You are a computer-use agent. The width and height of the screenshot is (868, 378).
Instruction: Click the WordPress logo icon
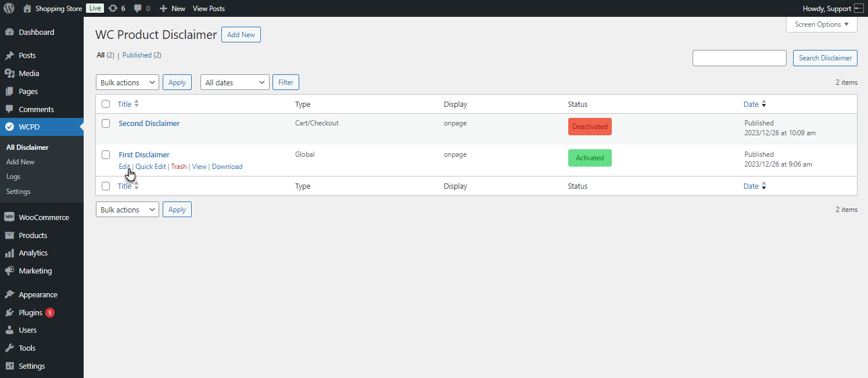(x=9, y=8)
